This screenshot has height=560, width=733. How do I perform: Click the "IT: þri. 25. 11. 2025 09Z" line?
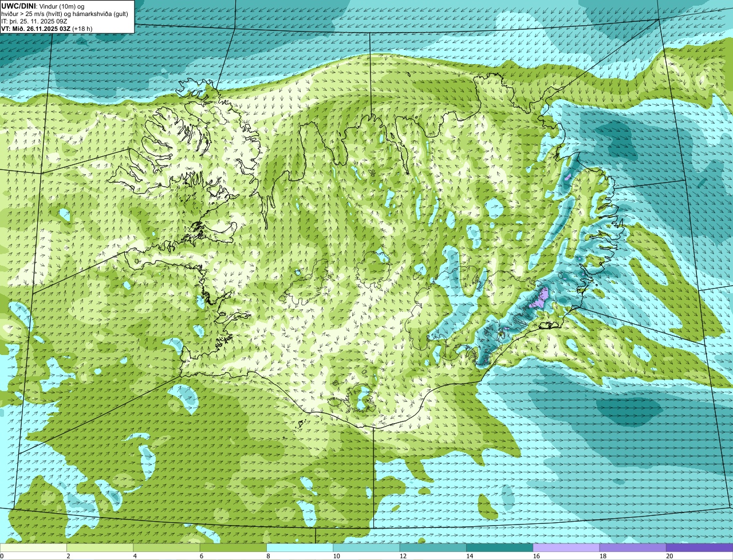click(34, 21)
